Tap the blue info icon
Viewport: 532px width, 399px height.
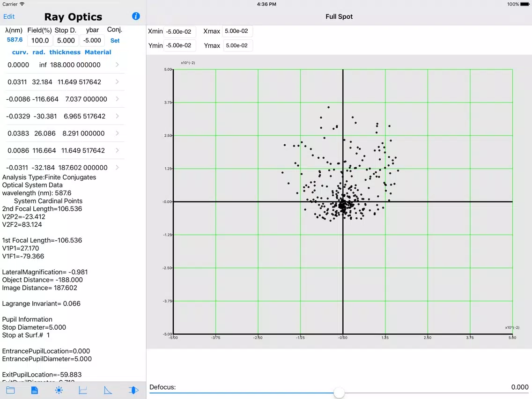[136, 16]
